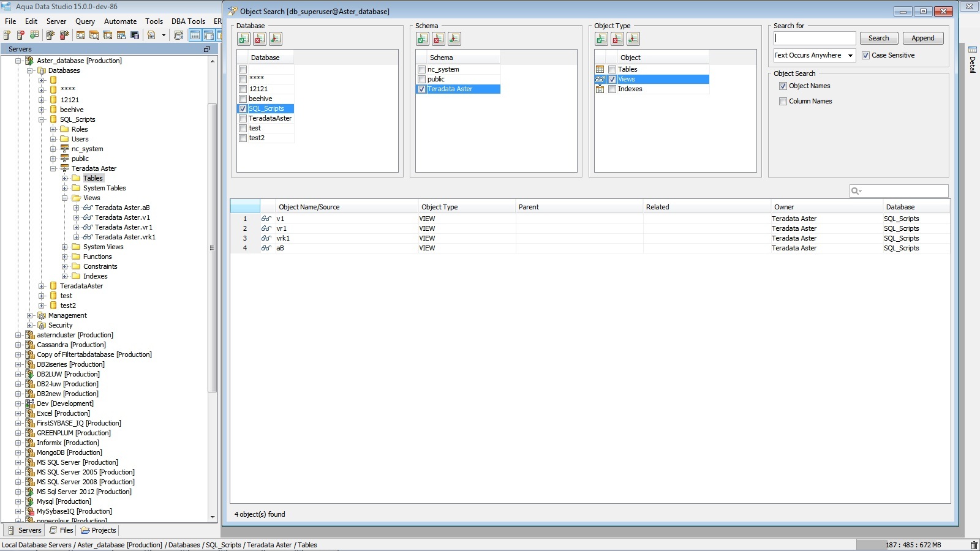Image resolution: width=980 pixels, height=551 pixels.
Task: Click the trash can icon in the status bar
Action: pos(974,545)
